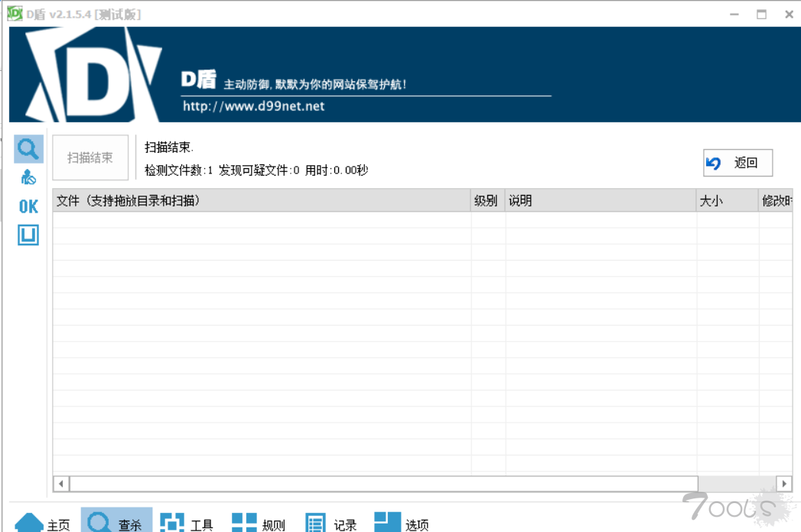Sort by 修改时间 column header

coord(776,201)
